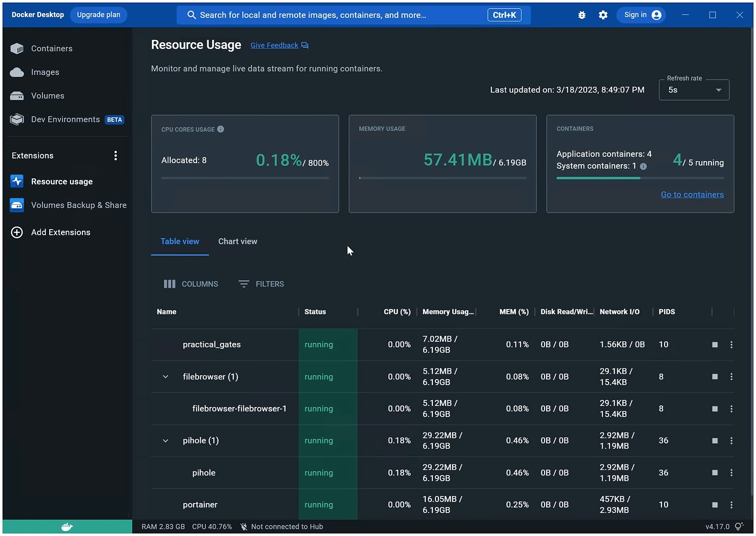The image size is (756, 536).
Task: Follow the Go to containers link
Action: tap(692, 195)
